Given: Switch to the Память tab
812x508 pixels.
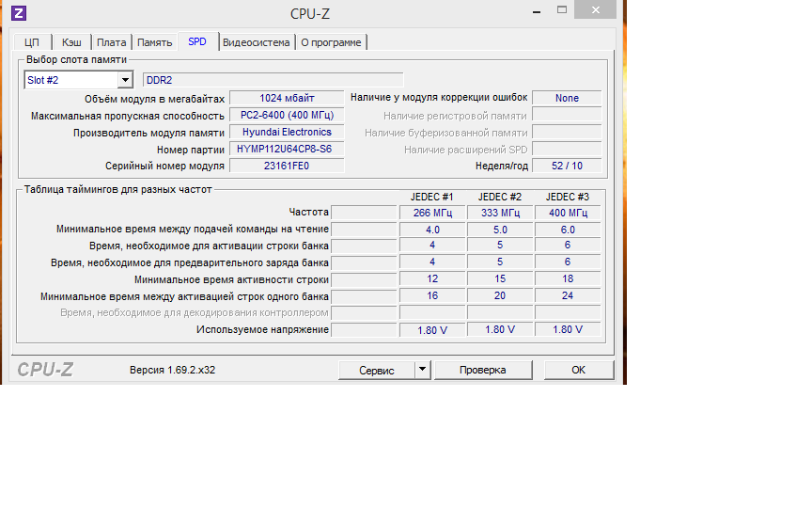Looking at the screenshot, I should (154, 42).
